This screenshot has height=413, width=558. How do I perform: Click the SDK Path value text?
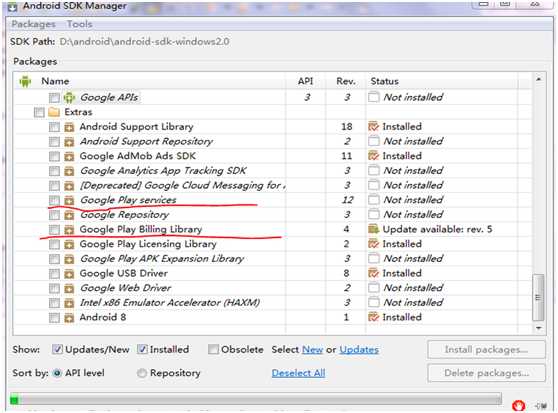(144, 42)
